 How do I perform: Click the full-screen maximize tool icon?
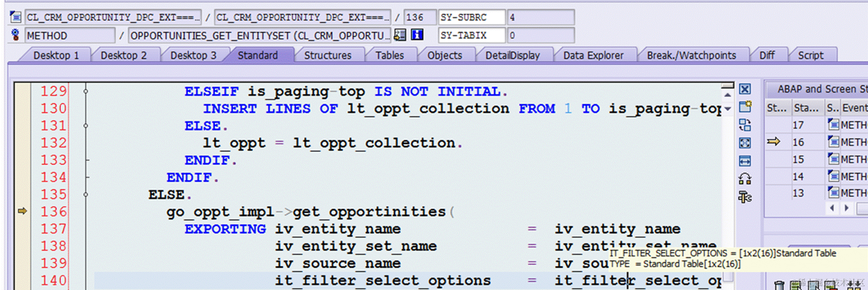pyautogui.click(x=745, y=143)
